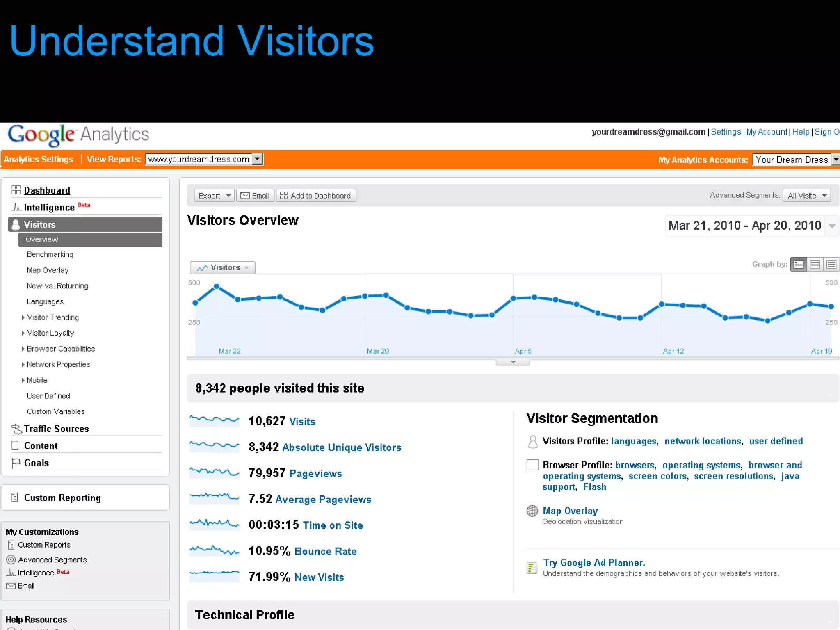Screen dimensions: 840x630
Task: Click the Intelligence chart icon in the main navigation
Action: click(x=16, y=207)
